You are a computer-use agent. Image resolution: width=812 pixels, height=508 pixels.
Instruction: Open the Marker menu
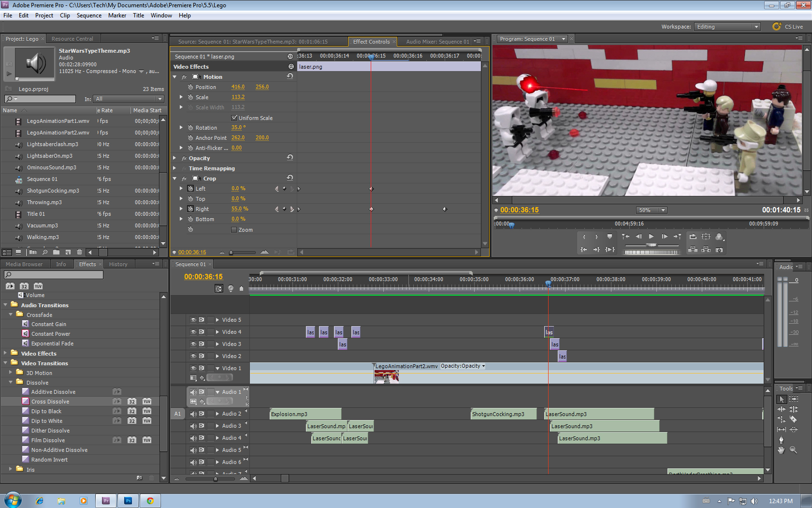tap(117, 15)
